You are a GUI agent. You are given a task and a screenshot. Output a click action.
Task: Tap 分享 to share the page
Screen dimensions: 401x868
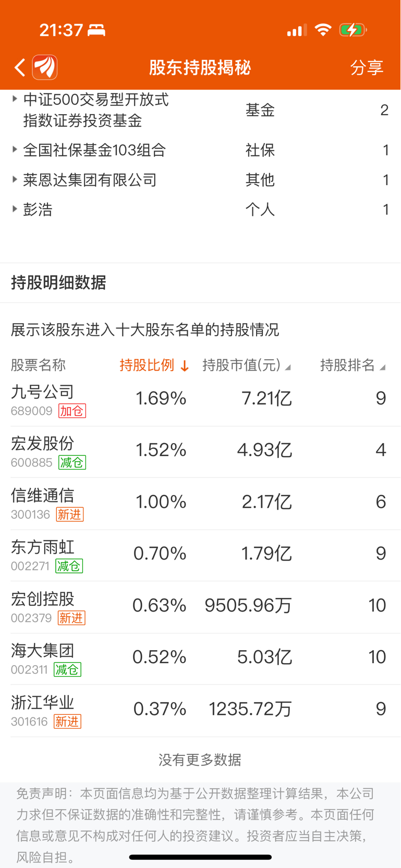tap(367, 67)
